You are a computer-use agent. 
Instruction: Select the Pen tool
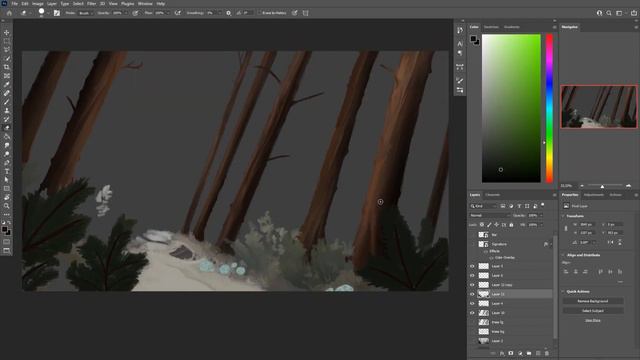[x=7, y=162]
